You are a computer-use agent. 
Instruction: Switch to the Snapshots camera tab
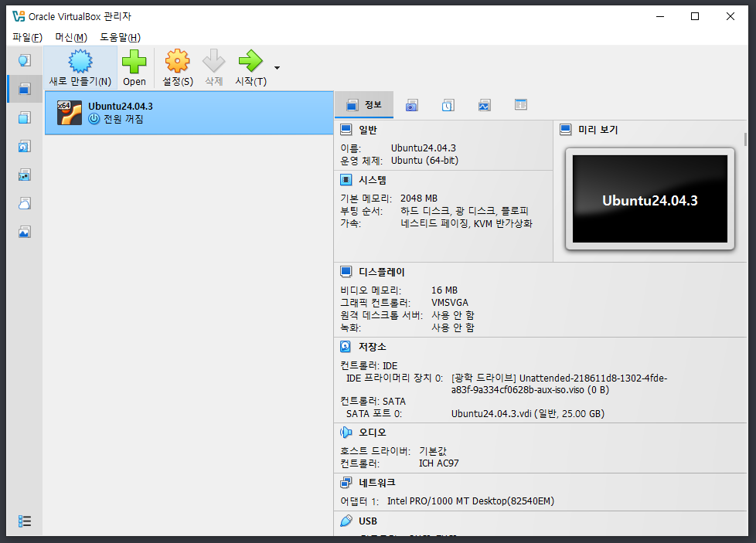click(411, 105)
